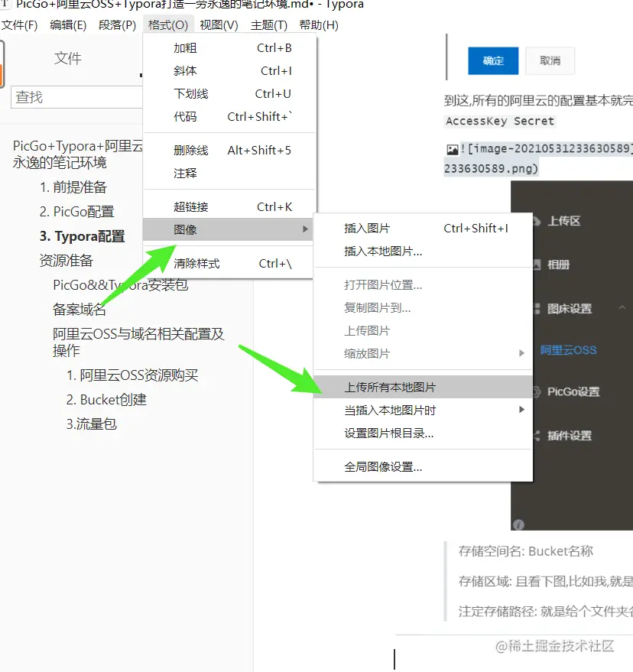Apply 删除线 formatting
This screenshot has width=633, height=672.
(229, 150)
